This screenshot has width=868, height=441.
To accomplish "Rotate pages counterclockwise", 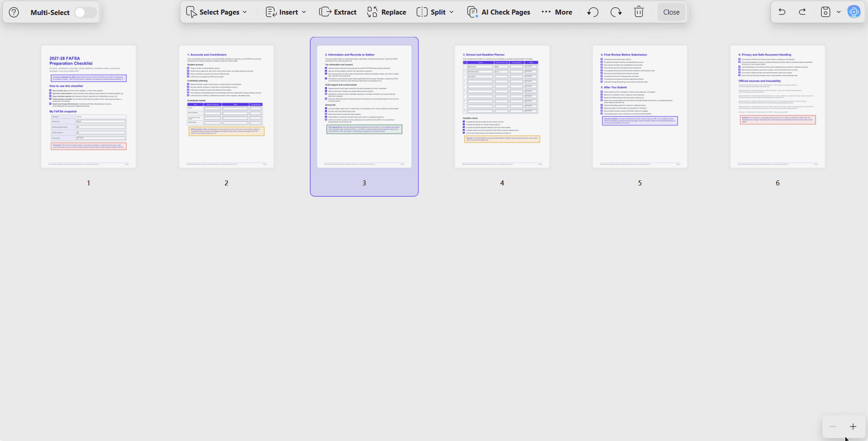I will [x=593, y=12].
